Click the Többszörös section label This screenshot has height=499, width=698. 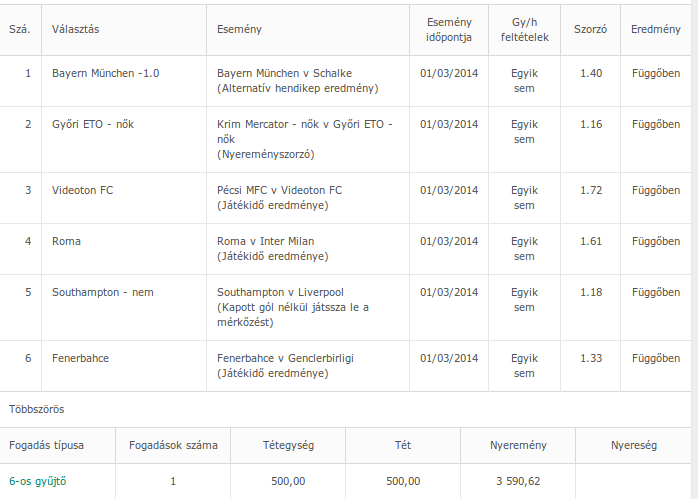(x=37, y=409)
